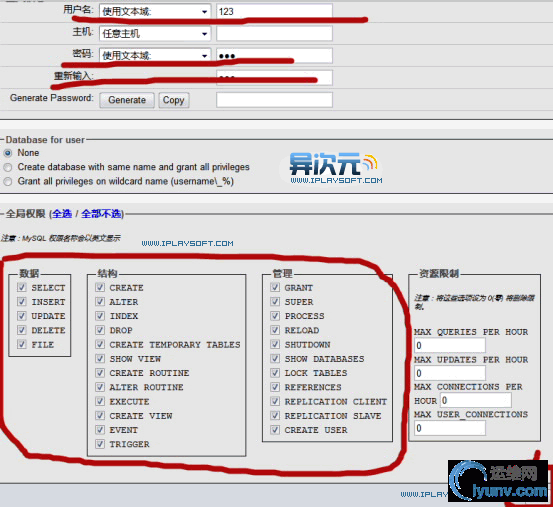Viewport: 553px width, 507px height.
Task: Toggle the PROCESS privilege checkbox
Action: tap(275, 316)
